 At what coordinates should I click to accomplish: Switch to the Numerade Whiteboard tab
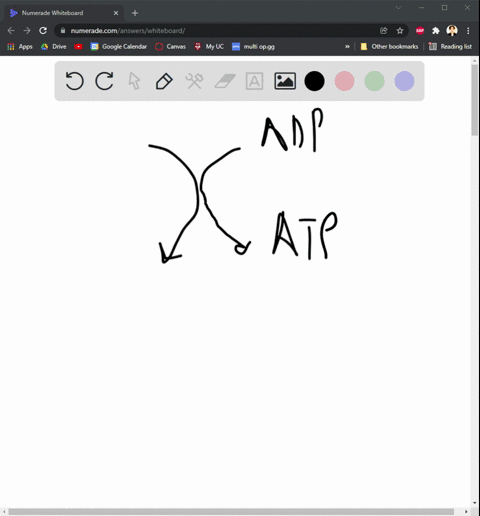point(64,13)
